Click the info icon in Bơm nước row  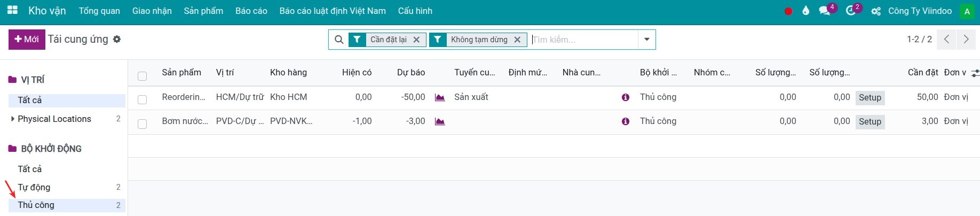coord(626,121)
